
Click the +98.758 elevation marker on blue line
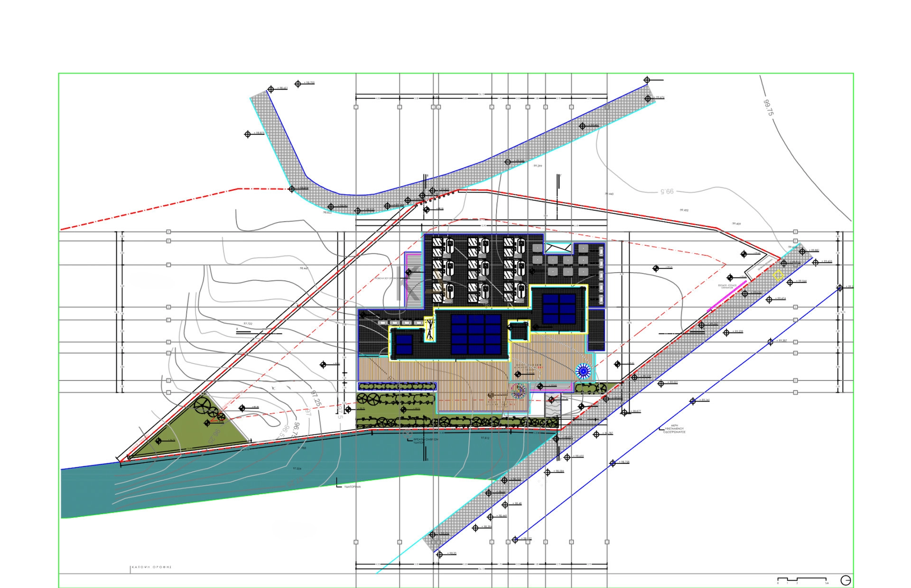click(613, 463)
